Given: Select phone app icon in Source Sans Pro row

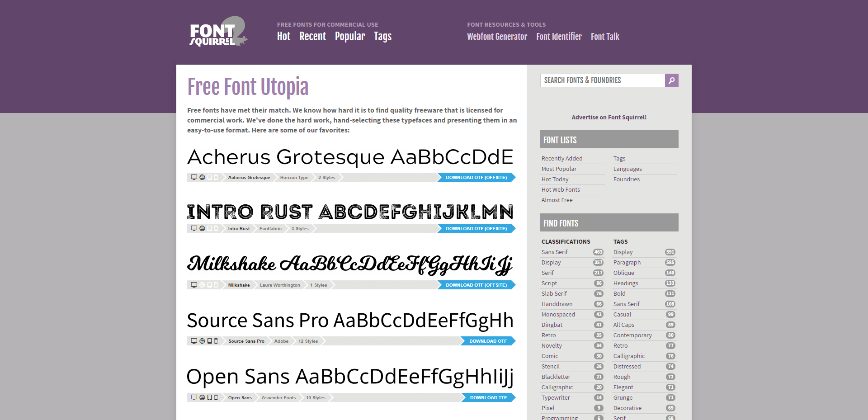Looking at the screenshot, I should tap(216, 341).
